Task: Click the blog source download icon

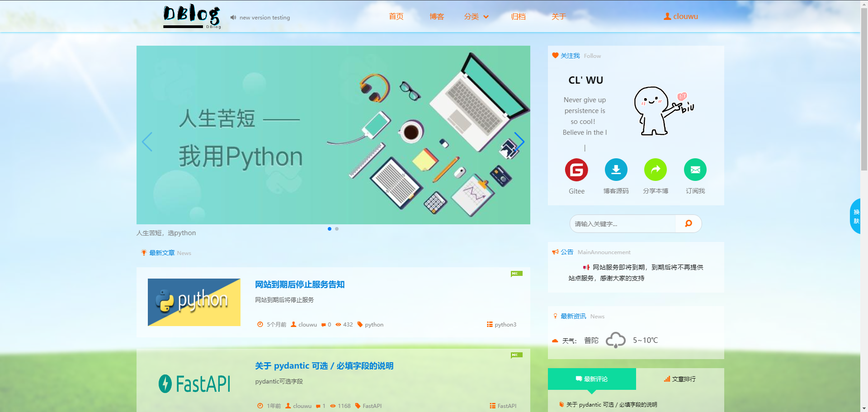Action: (616, 170)
